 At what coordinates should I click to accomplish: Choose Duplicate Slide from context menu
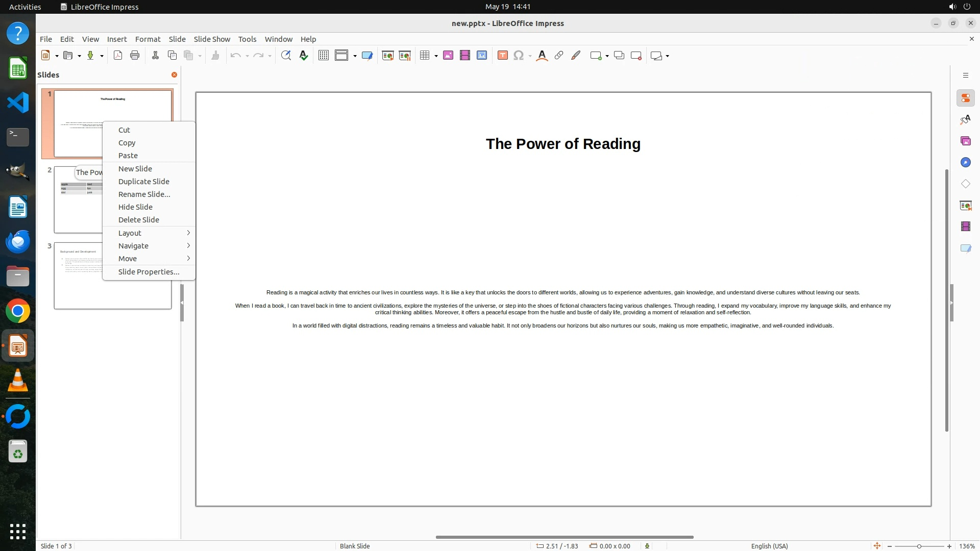click(144, 182)
